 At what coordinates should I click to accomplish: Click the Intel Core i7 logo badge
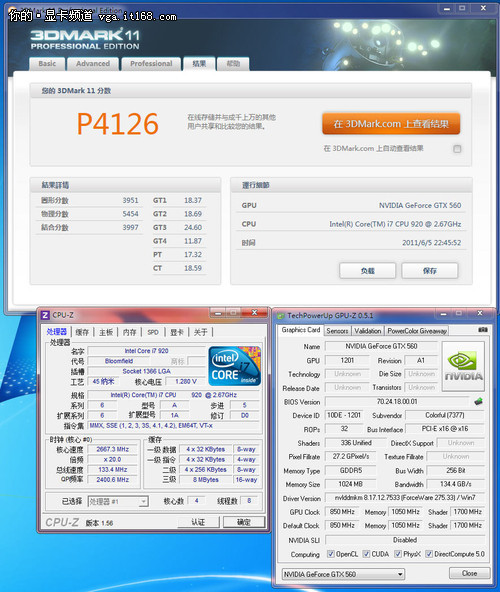pos(235,366)
